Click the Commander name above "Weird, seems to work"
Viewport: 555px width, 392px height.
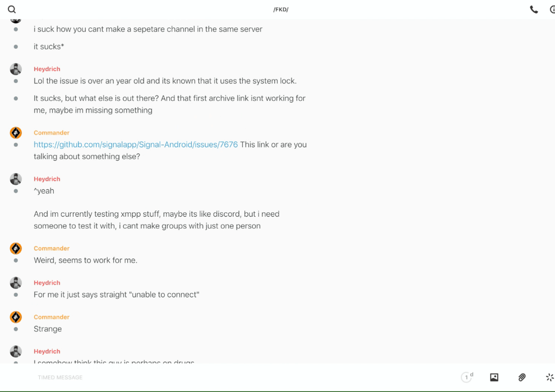point(52,248)
